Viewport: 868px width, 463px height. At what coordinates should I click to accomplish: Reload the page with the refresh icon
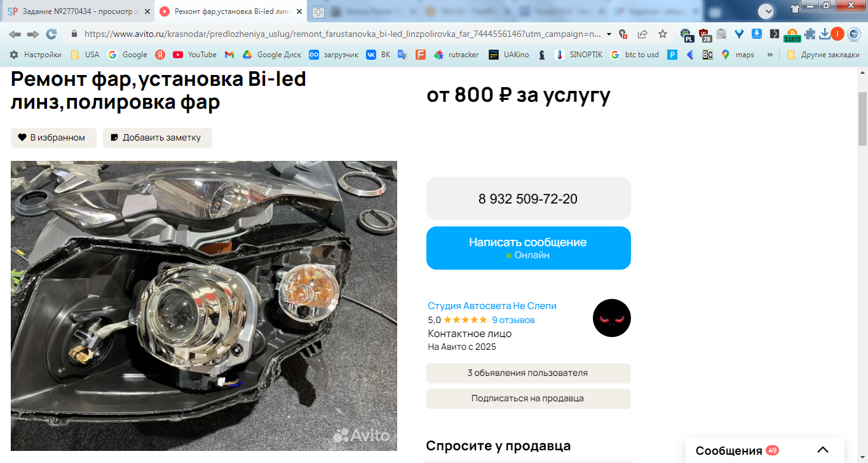(x=51, y=34)
